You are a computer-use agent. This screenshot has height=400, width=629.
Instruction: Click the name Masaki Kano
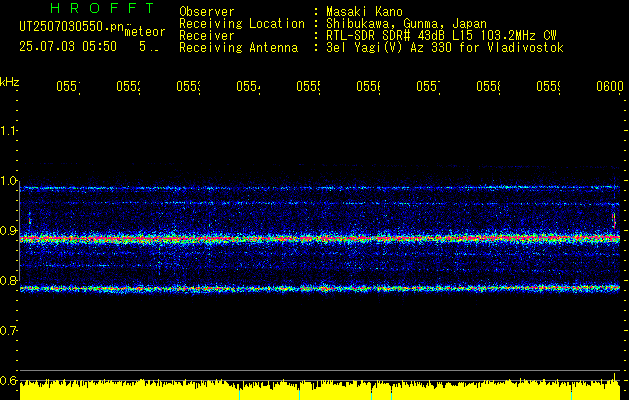pos(364,11)
